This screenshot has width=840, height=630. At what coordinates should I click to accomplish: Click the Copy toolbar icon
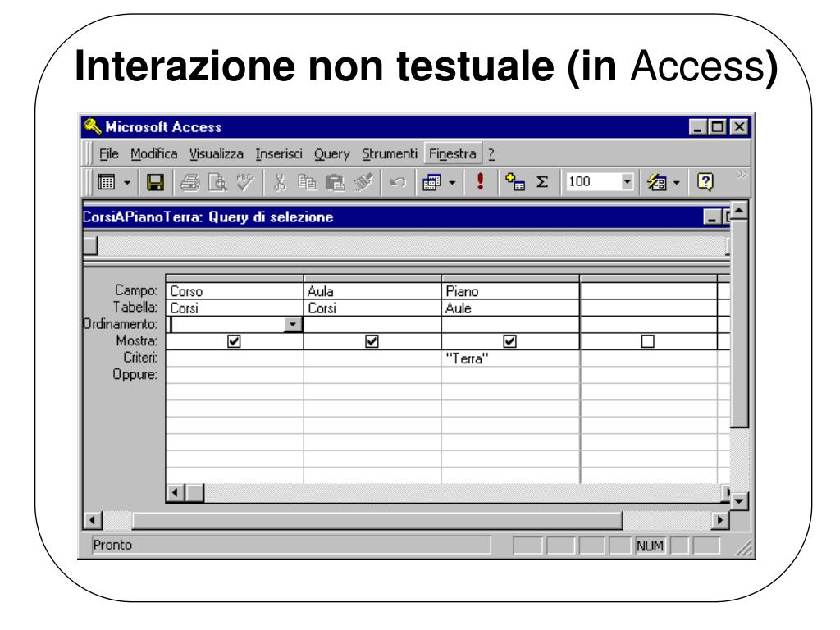(x=307, y=183)
